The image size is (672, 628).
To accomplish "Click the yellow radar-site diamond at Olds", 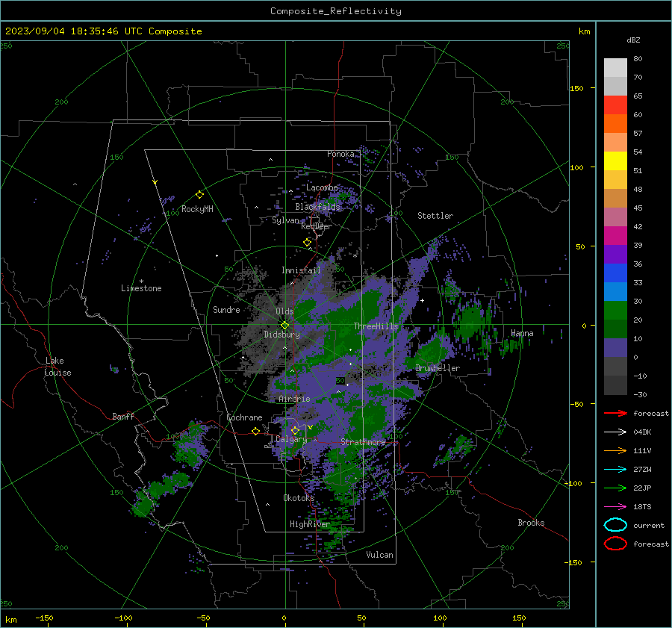I will click(x=284, y=326).
